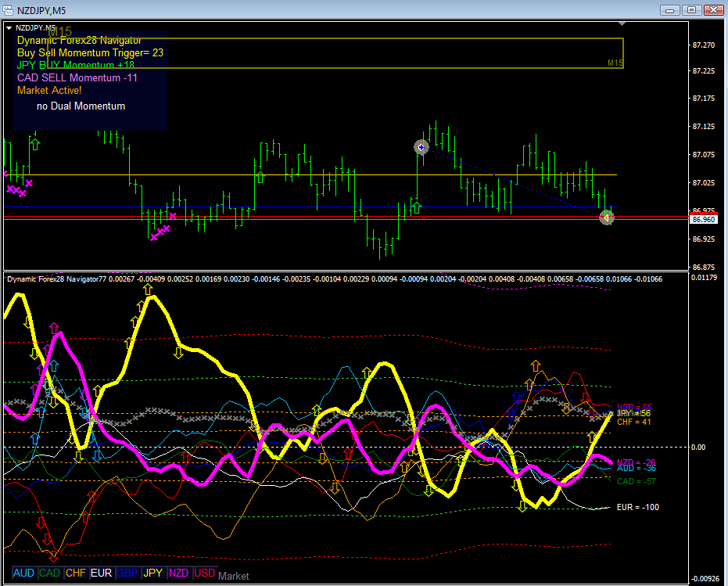Click the magenta up arrow on NZD peak
The height and width of the screenshot is (586, 728).
tap(54, 328)
